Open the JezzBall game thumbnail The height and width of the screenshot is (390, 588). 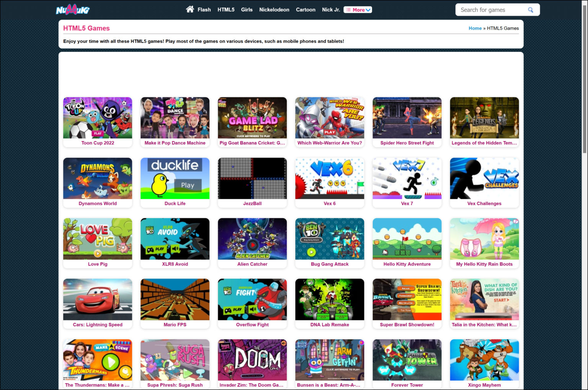[x=252, y=178]
